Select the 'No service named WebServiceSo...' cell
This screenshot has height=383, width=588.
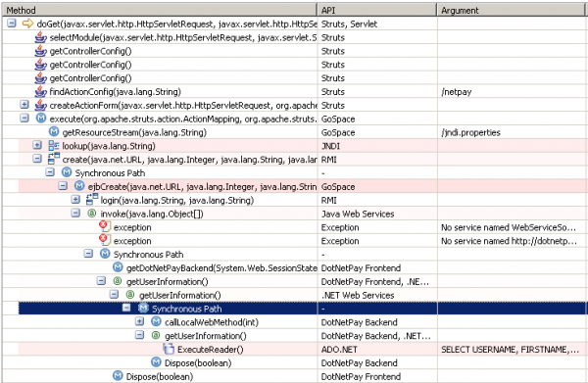point(513,227)
